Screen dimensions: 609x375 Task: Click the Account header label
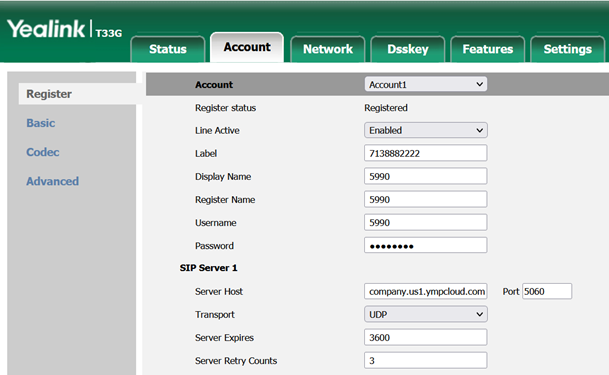pos(214,85)
